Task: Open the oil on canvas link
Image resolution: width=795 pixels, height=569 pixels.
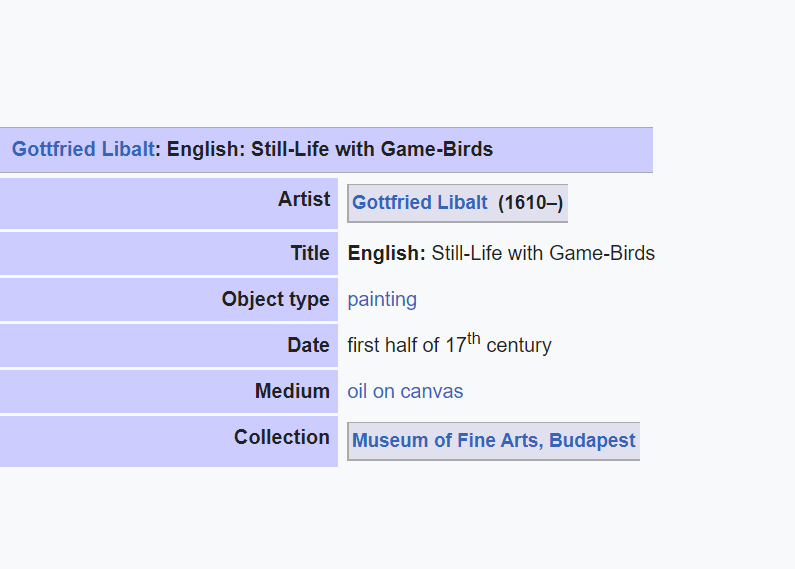Action: click(405, 392)
